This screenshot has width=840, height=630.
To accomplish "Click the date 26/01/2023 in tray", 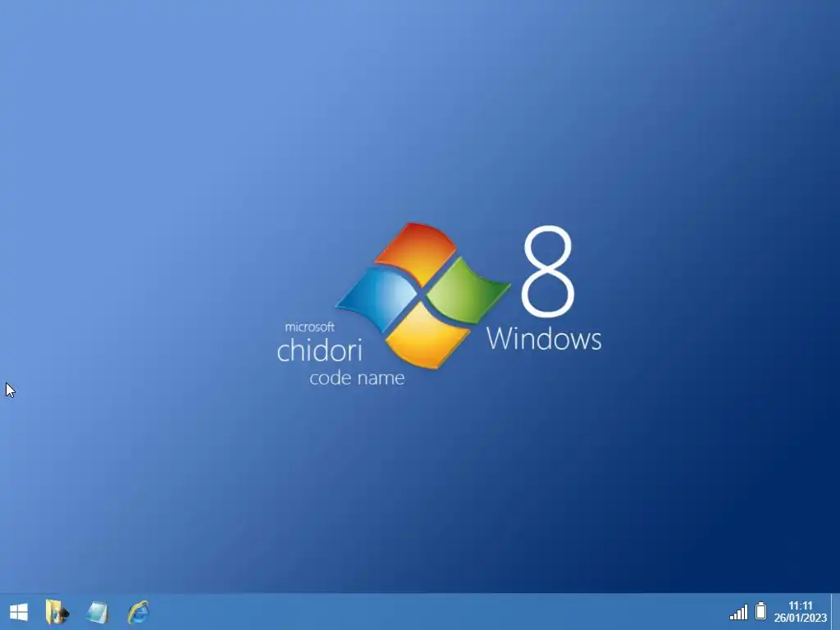I will tap(801, 618).
